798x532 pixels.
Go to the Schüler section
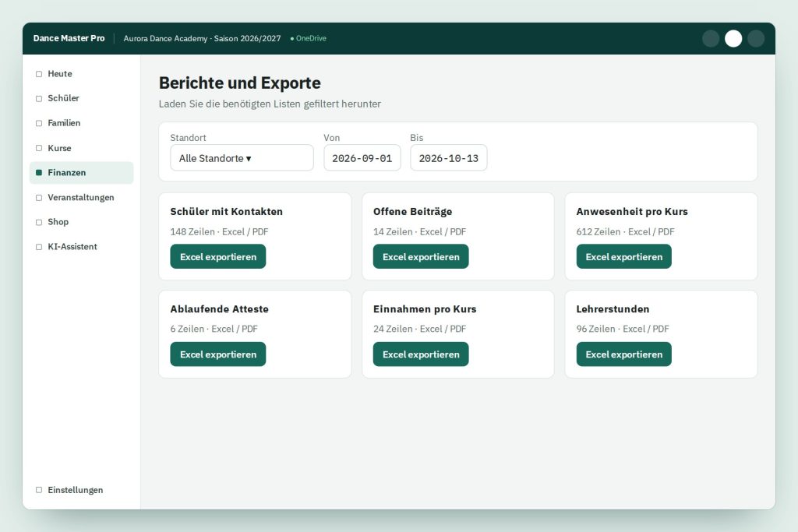click(81, 98)
